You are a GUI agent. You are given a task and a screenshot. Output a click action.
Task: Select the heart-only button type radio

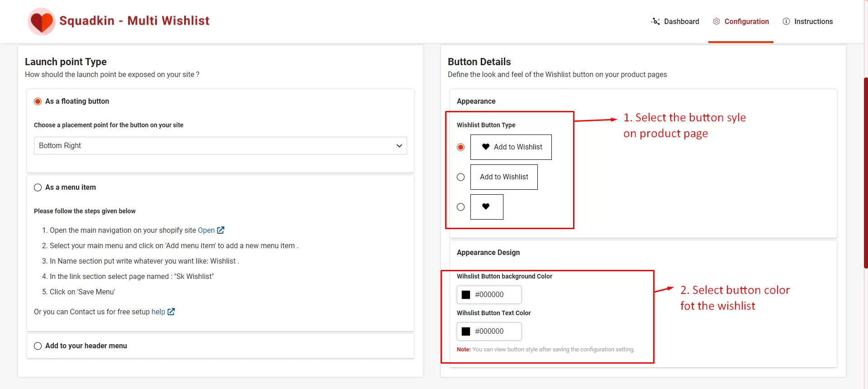pyautogui.click(x=461, y=207)
